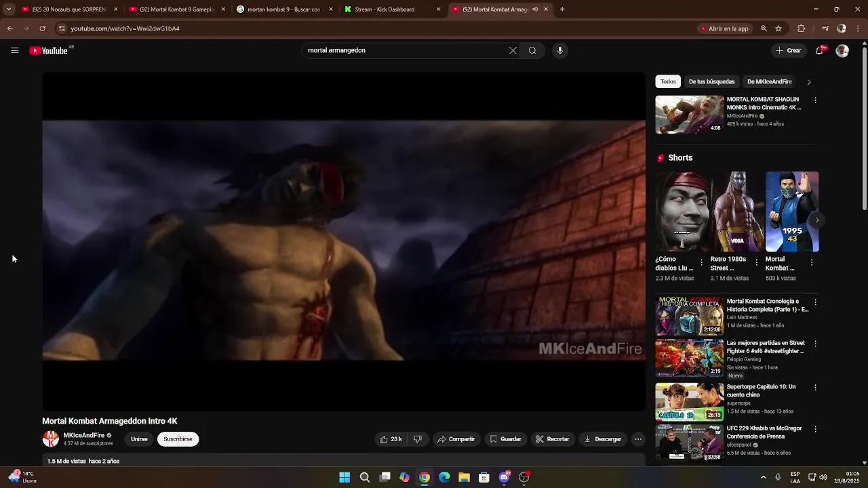Image resolution: width=868 pixels, height=488 pixels.
Task: Go back in browser history
Action: [9, 28]
